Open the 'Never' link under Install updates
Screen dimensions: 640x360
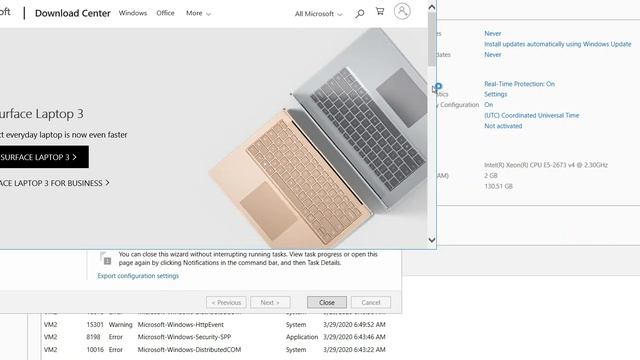coord(493,55)
